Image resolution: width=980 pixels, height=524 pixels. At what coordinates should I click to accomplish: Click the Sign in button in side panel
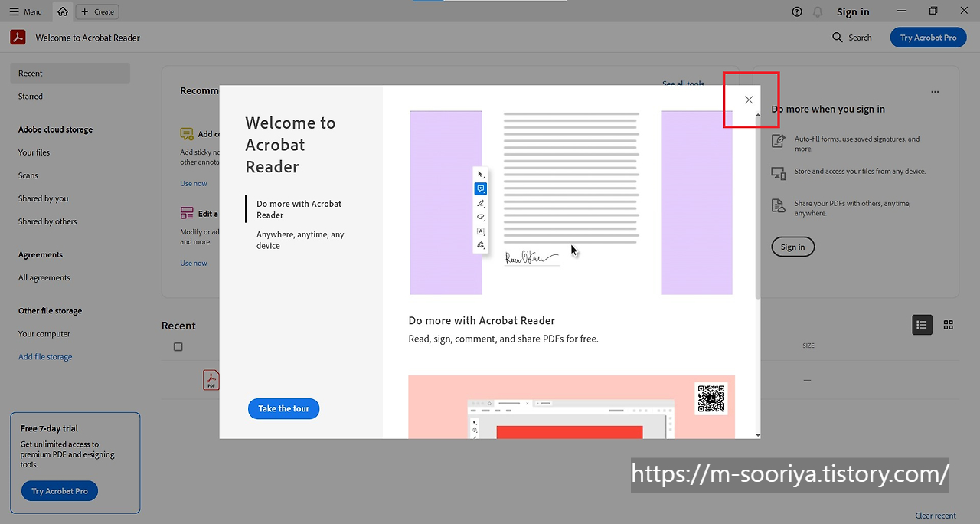click(x=792, y=247)
